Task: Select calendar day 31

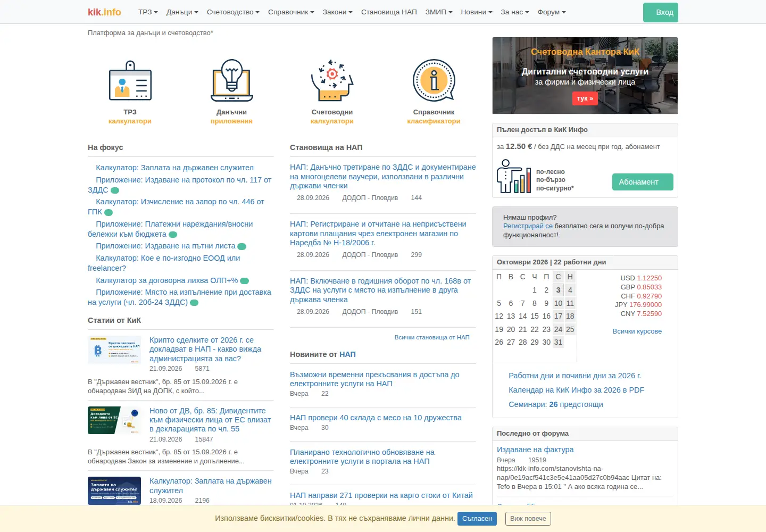Action: click(558, 342)
